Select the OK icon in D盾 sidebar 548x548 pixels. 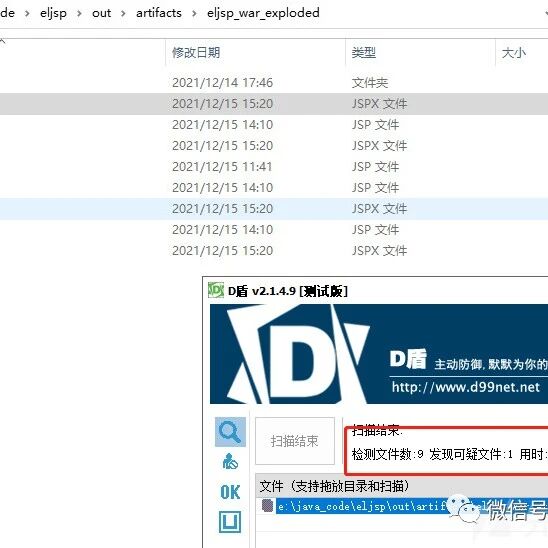[x=230, y=492]
